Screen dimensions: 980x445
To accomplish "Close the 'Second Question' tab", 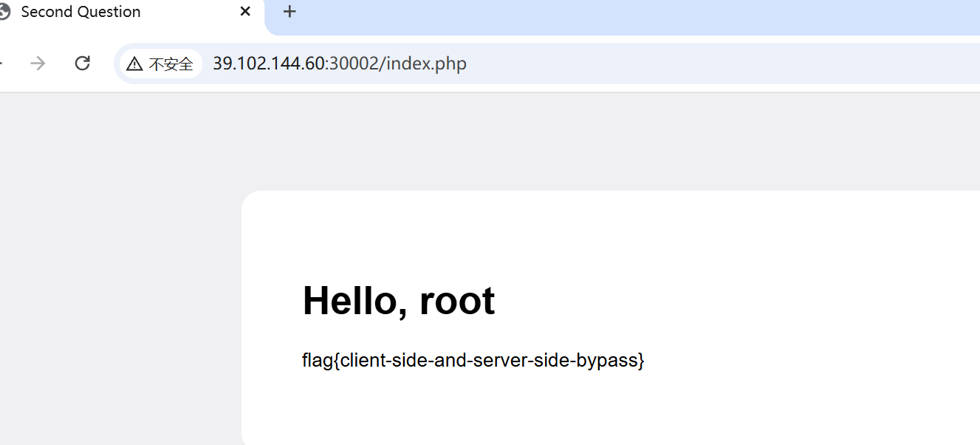I will click(x=244, y=11).
